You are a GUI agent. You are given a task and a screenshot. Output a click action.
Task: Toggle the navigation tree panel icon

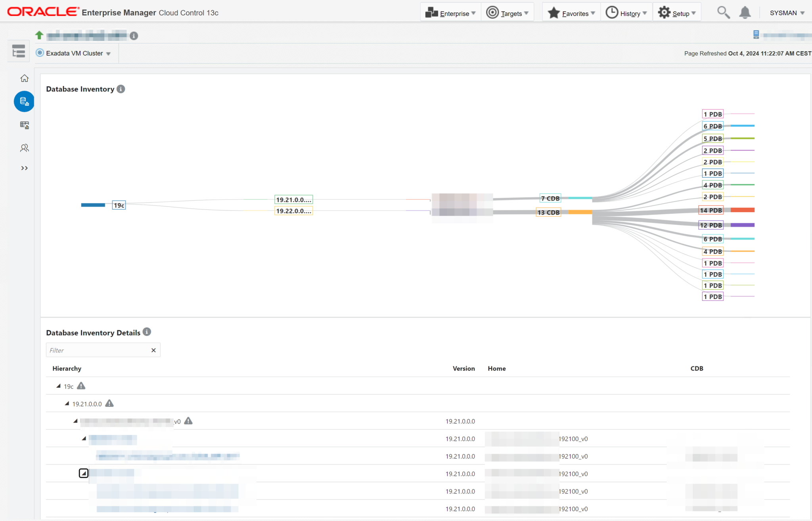19,51
